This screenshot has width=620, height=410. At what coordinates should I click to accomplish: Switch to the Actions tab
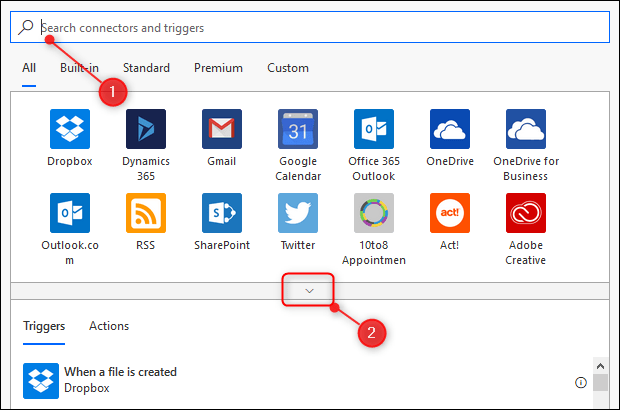109,326
